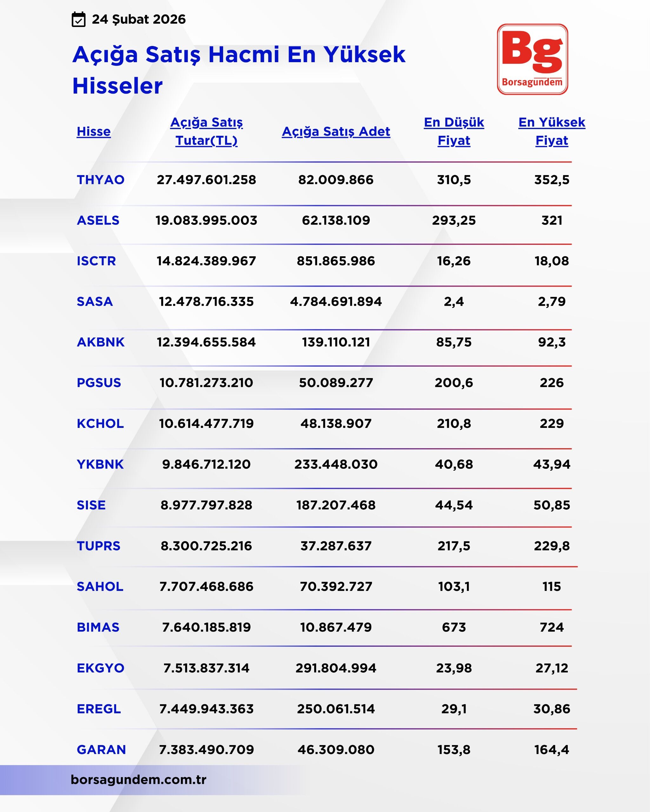Click the Açığa Satış Adet header
Image resolution: width=650 pixels, height=812 pixels.
pyautogui.click(x=336, y=131)
